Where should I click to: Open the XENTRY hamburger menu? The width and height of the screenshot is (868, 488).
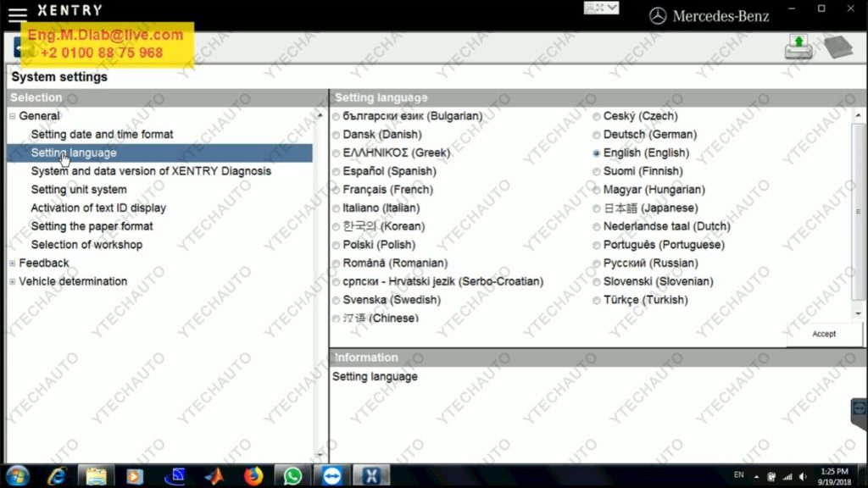pos(17,14)
